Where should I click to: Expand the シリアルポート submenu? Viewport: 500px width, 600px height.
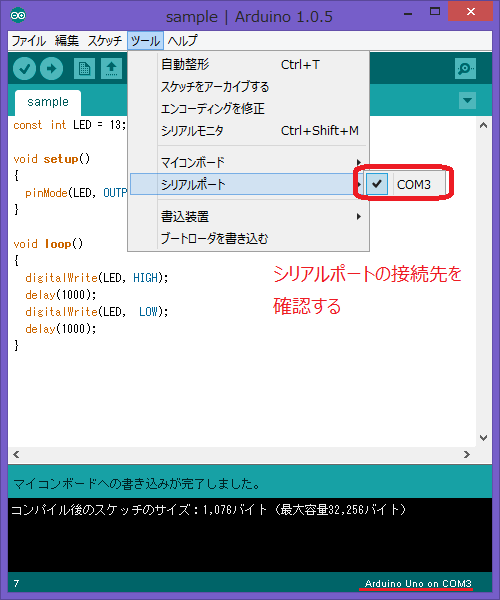coord(248,184)
